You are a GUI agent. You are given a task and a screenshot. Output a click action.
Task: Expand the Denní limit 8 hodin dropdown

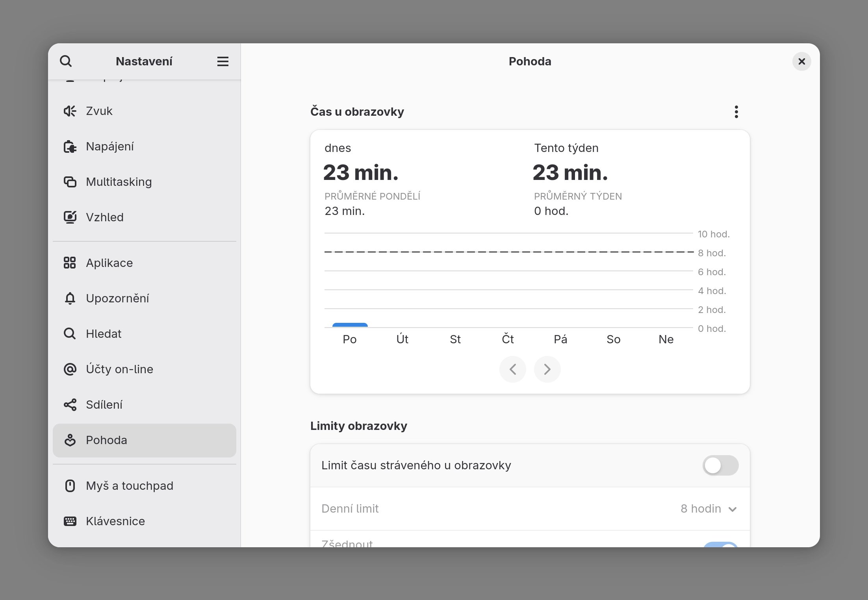pos(708,509)
